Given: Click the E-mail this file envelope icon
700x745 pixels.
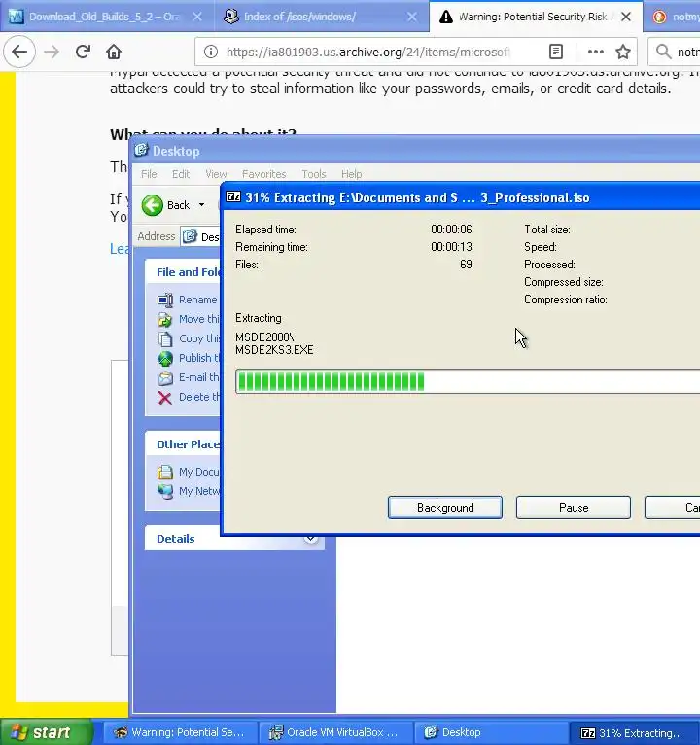Looking at the screenshot, I should pos(164,377).
